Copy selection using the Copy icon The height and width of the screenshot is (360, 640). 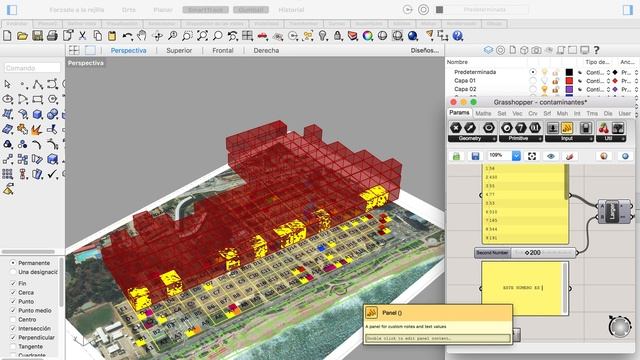(x=98, y=36)
